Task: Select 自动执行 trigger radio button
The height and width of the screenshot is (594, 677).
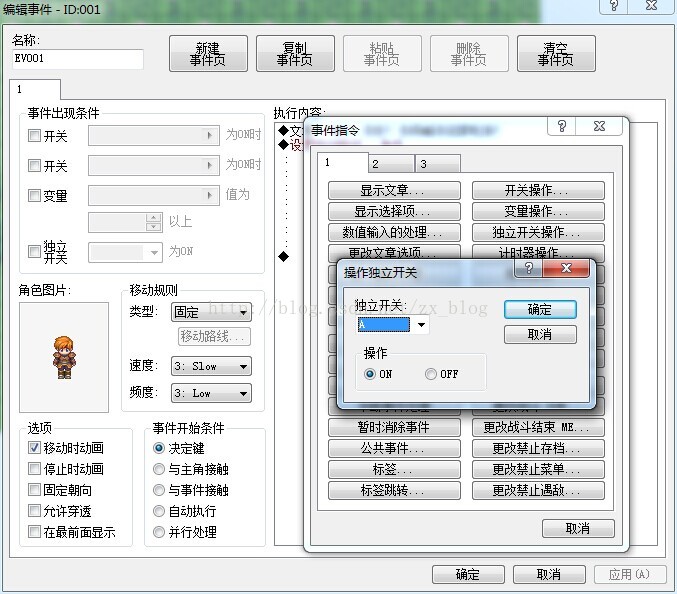Action: 159,511
